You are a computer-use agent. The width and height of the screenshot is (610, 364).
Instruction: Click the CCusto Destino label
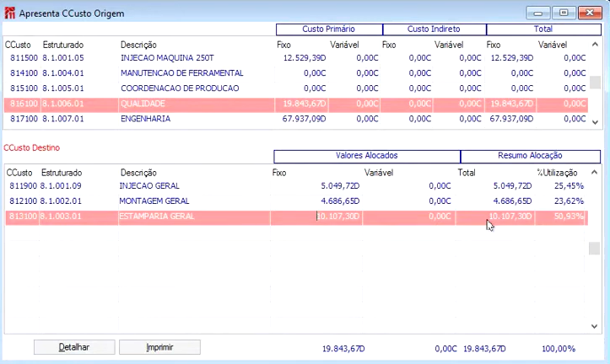coord(32,148)
